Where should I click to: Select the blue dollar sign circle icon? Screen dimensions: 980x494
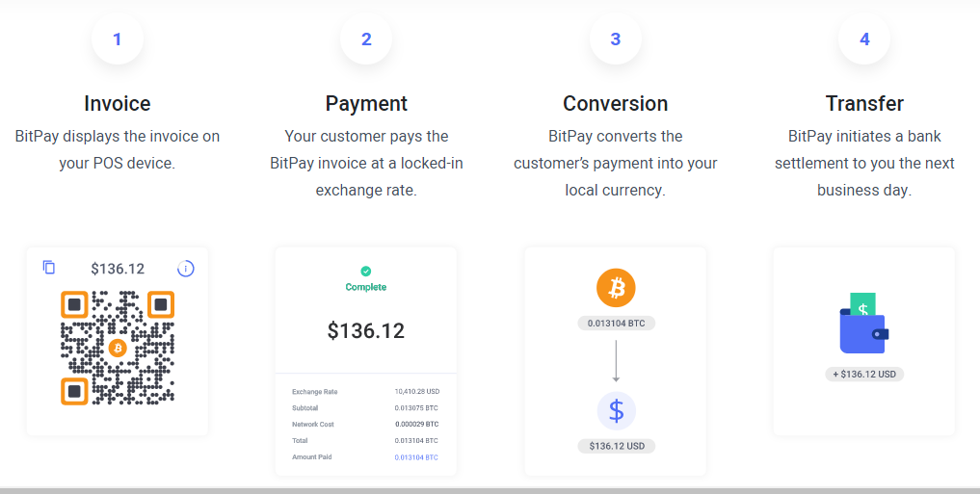617,411
